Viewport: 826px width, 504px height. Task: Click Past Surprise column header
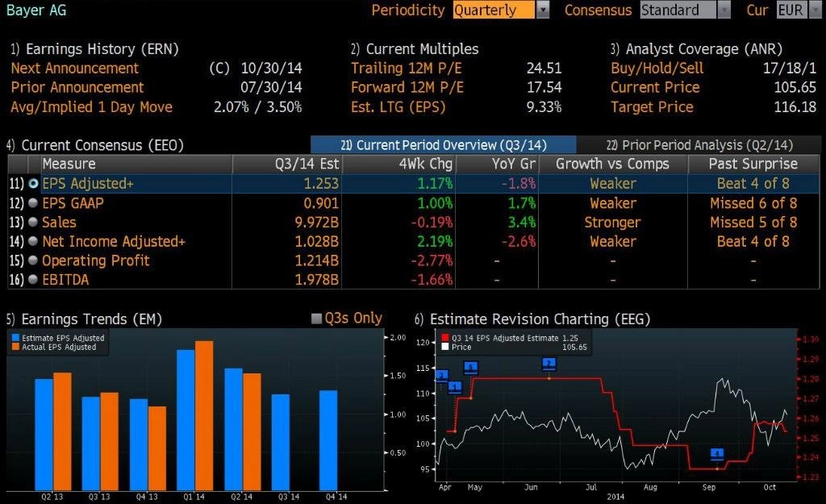coord(754,164)
